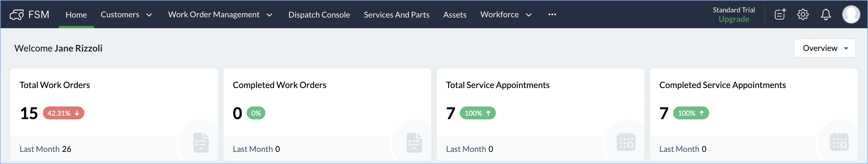Click count 7 in Completed Service Appointments

point(664,113)
